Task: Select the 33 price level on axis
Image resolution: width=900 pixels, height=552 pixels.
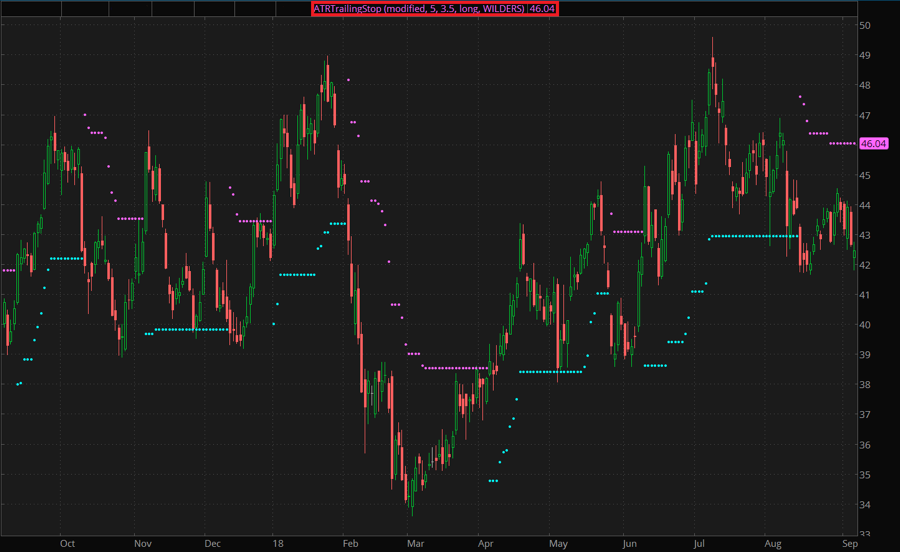Action: click(865, 534)
